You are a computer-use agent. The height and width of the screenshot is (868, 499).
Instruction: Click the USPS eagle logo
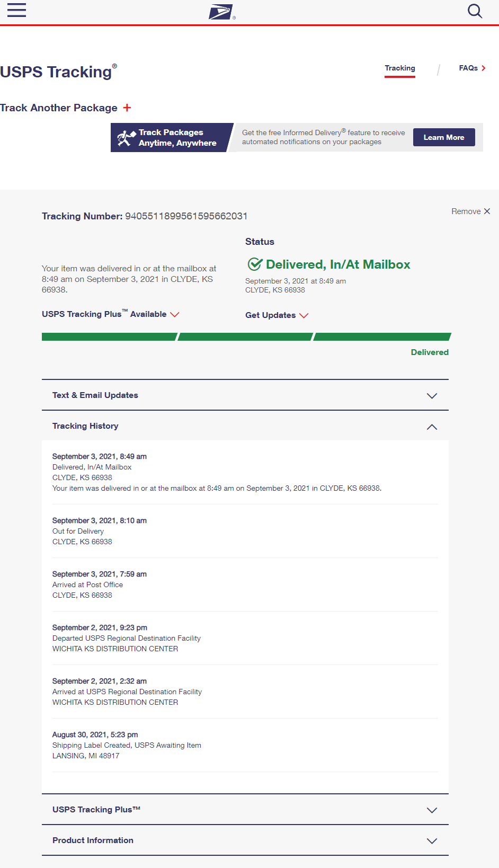pos(221,12)
